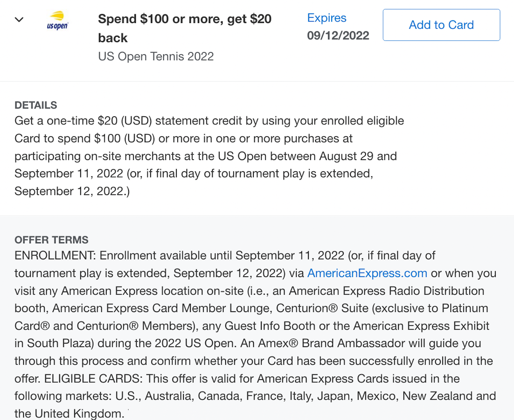Click the blue 'Expires' label
Image resolution: width=514 pixels, height=420 pixels.
click(327, 18)
